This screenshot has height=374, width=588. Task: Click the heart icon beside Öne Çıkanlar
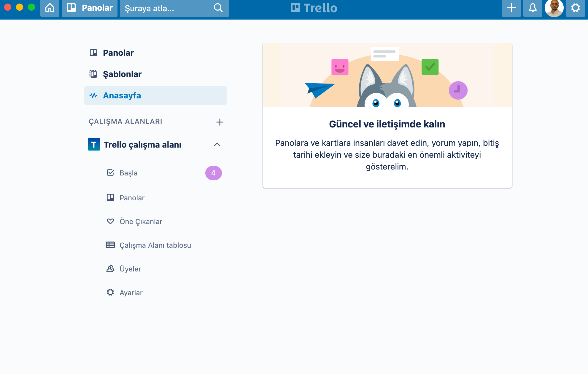pos(110,221)
